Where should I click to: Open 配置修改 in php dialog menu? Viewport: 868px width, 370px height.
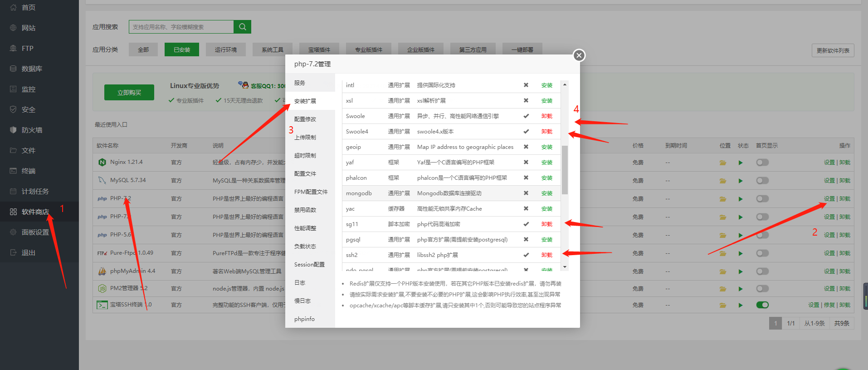pos(310,119)
